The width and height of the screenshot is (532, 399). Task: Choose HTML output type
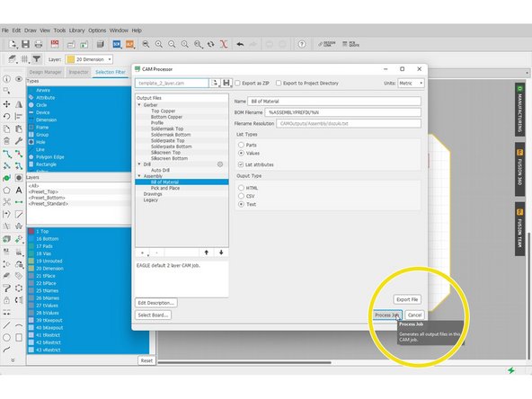pos(241,188)
